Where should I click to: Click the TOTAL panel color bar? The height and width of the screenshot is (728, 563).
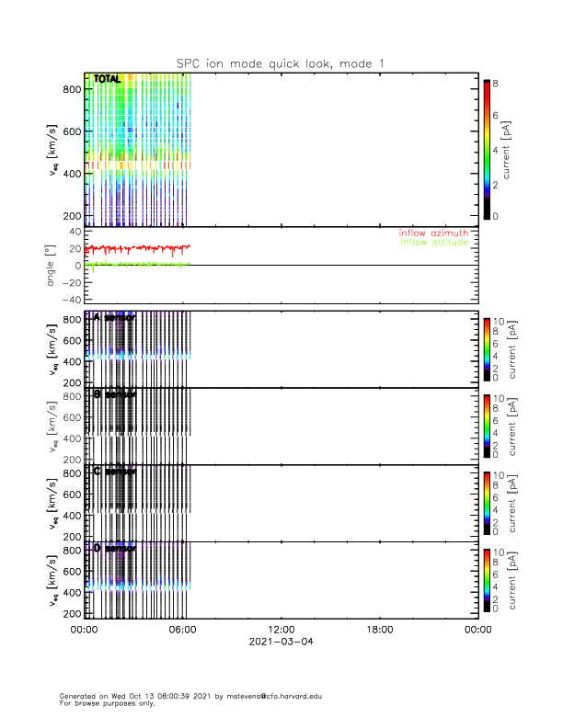click(487, 150)
